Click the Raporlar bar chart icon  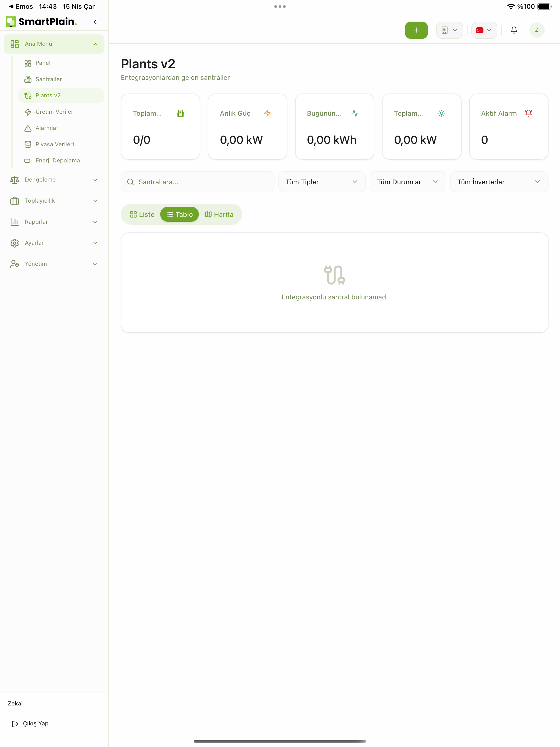pyautogui.click(x=14, y=222)
